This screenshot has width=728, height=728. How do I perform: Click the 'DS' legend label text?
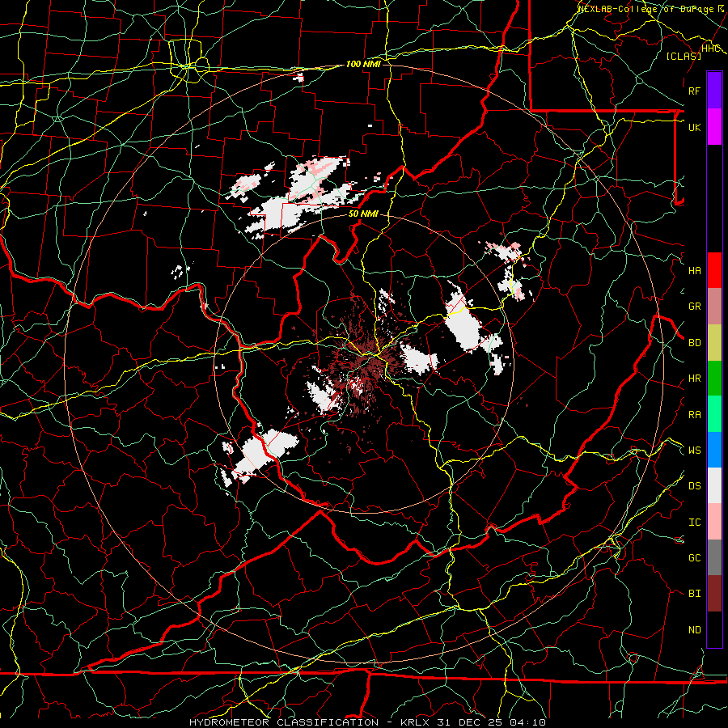click(695, 486)
